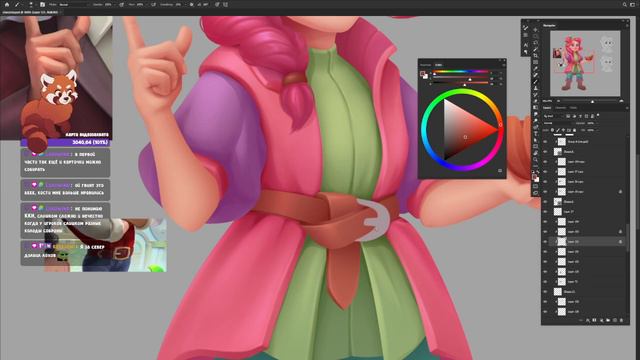Select the Gradient tool
This screenshot has height=360, width=640.
pyautogui.click(x=535, y=107)
